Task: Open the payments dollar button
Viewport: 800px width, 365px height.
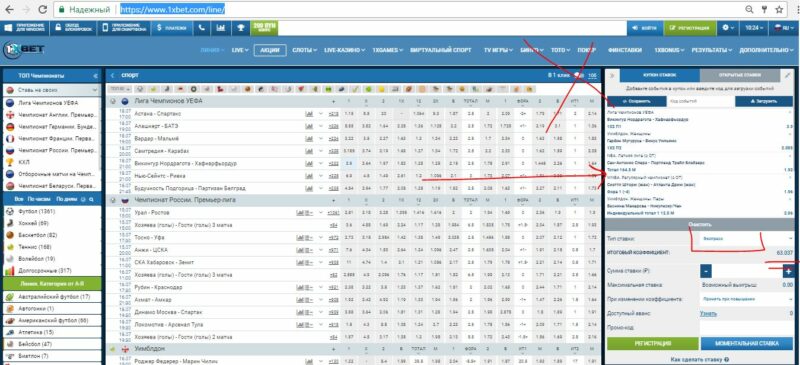Action: coord(172,28)
